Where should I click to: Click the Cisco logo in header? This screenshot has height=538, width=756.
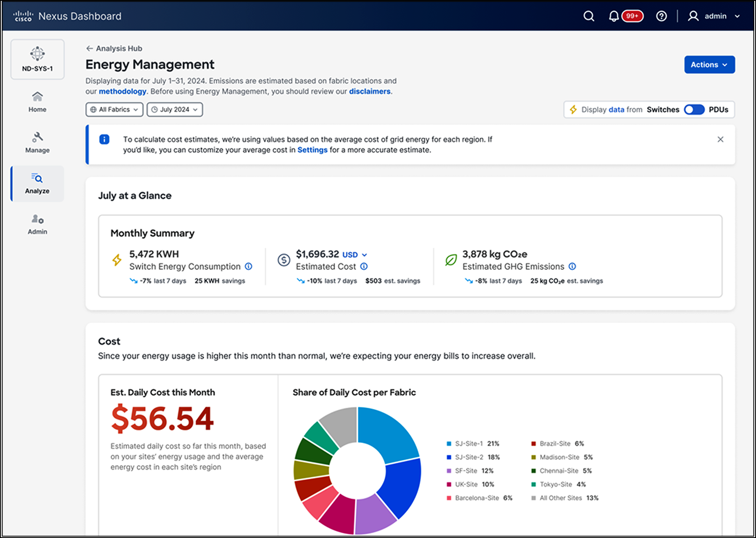23,16
